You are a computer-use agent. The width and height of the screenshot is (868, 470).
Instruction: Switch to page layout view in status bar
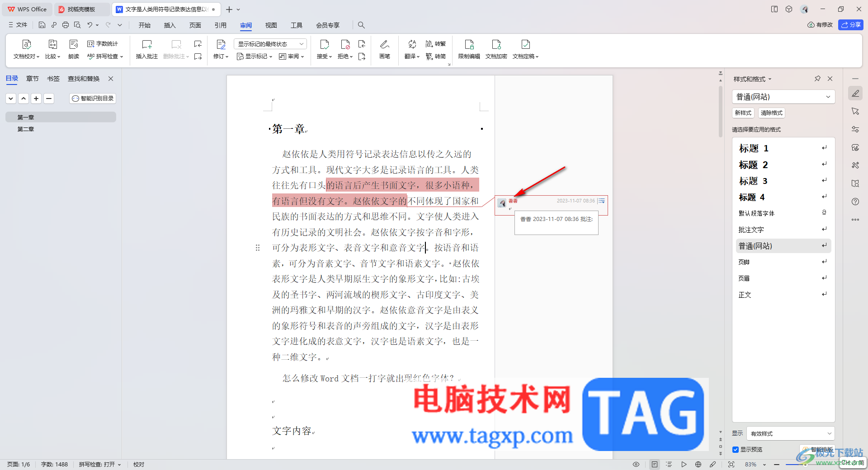[654, 464]
